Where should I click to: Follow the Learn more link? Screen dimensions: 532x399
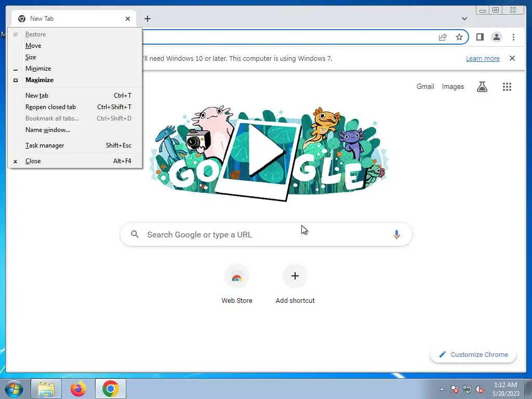click(x=483, y=58)
